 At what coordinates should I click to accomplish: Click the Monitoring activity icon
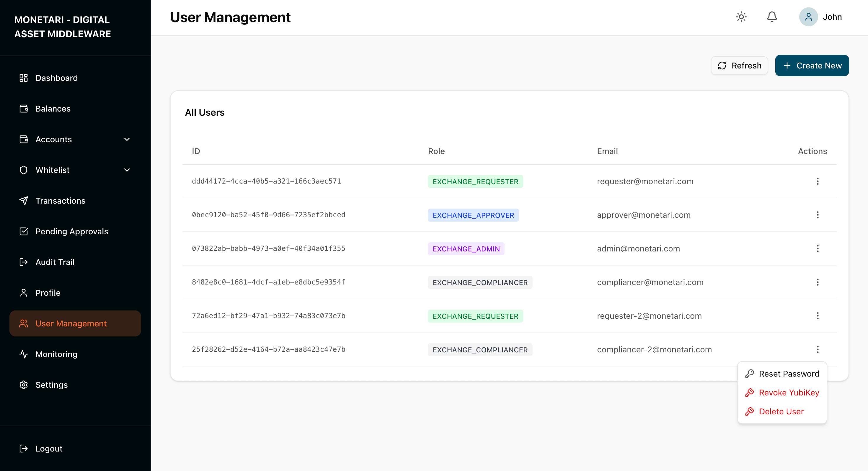click(24, 354)
